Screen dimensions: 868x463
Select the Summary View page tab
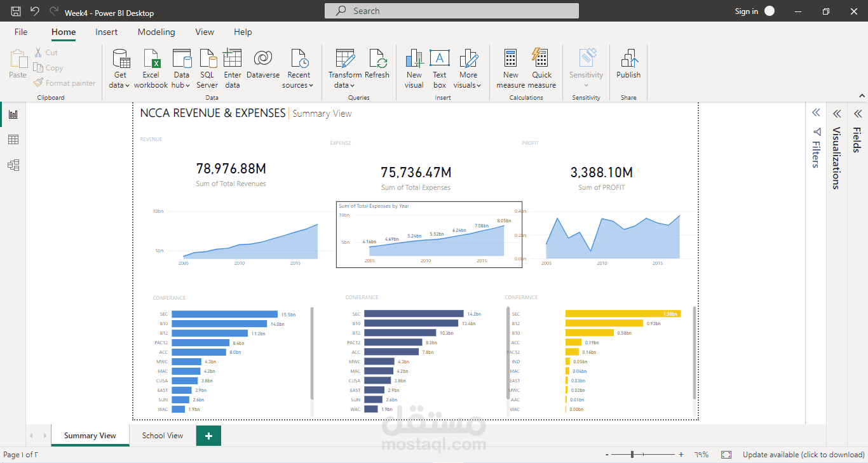coord(90,436)
